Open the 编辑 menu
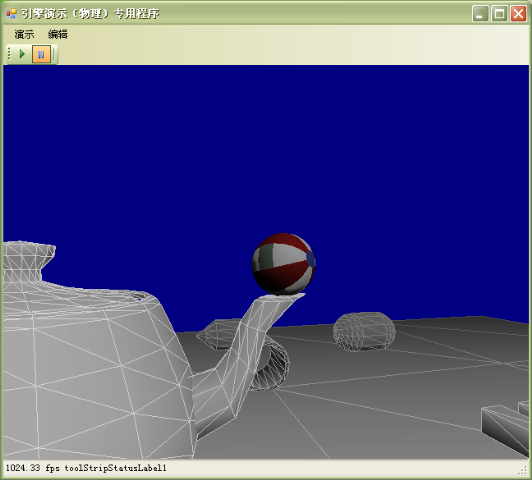 point(58,34)
